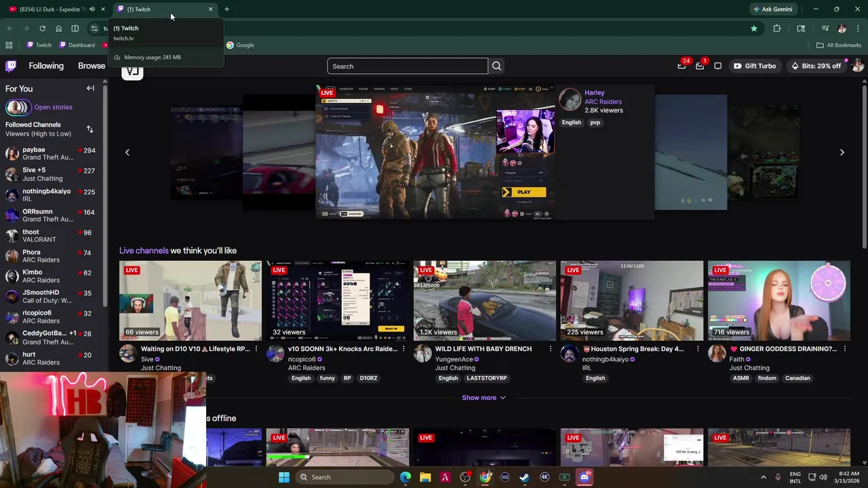
Task: Open File Explorer from the taskbar
Action: pyautogui.click(x=425, y=477)
